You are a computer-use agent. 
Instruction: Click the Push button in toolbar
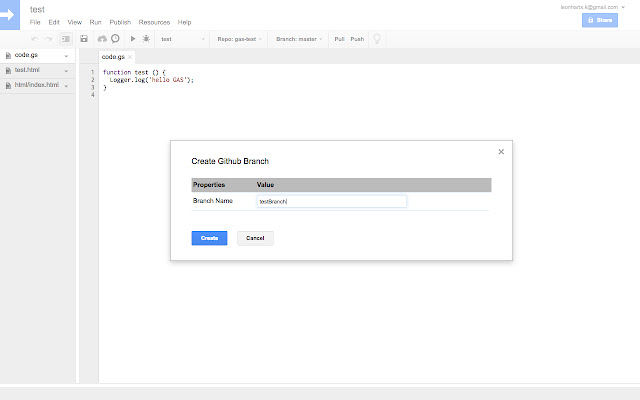click(357, 39)
